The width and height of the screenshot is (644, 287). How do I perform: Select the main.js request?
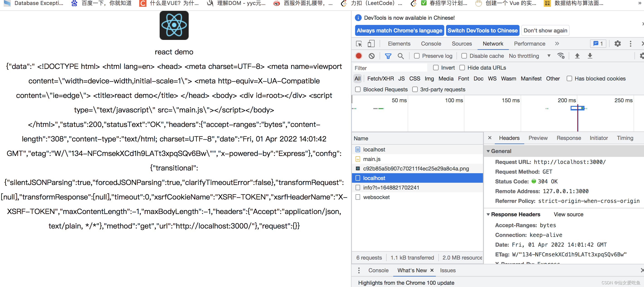click(x=417, y=159)
